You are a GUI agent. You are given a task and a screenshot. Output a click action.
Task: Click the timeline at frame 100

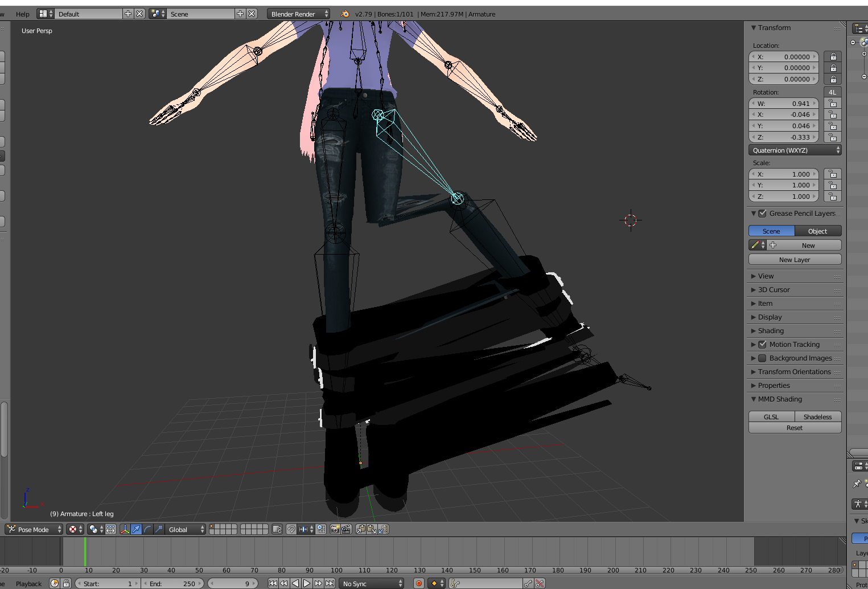[x=337, y=551]
